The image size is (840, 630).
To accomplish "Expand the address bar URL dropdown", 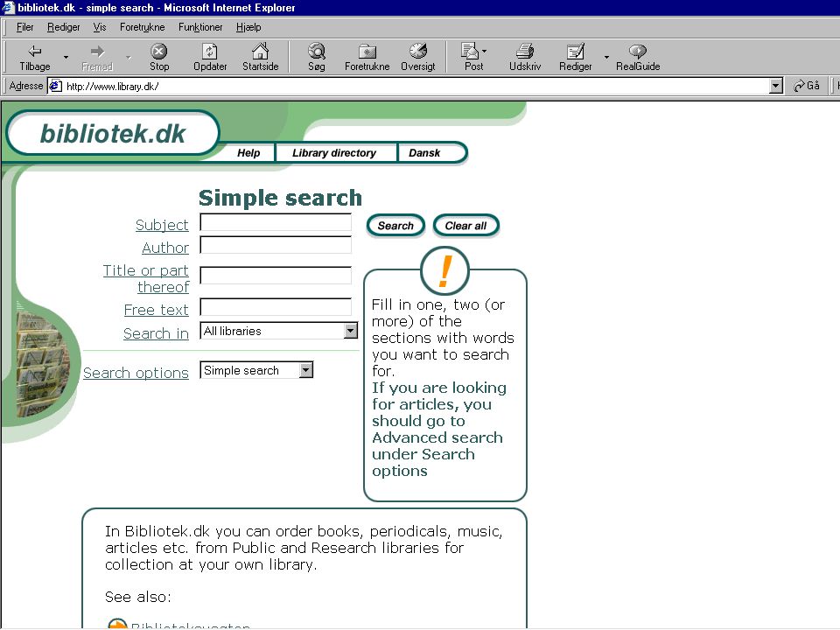I will (x=776, y=86).
